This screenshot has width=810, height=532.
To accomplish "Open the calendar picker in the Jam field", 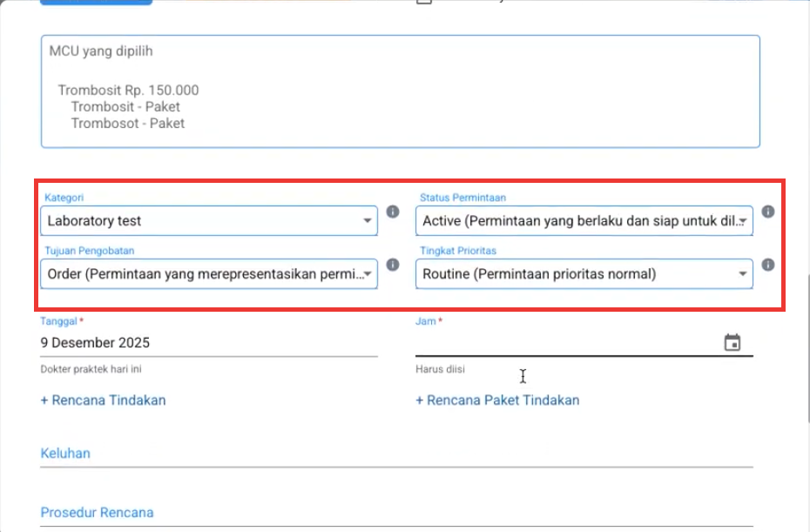I will [x=732, y=343].
